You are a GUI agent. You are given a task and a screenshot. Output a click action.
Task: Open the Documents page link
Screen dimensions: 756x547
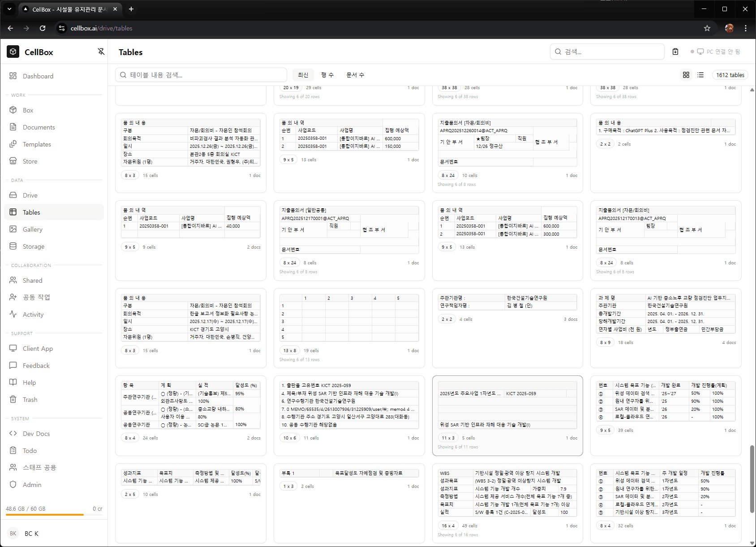click(x=39, y=127)
